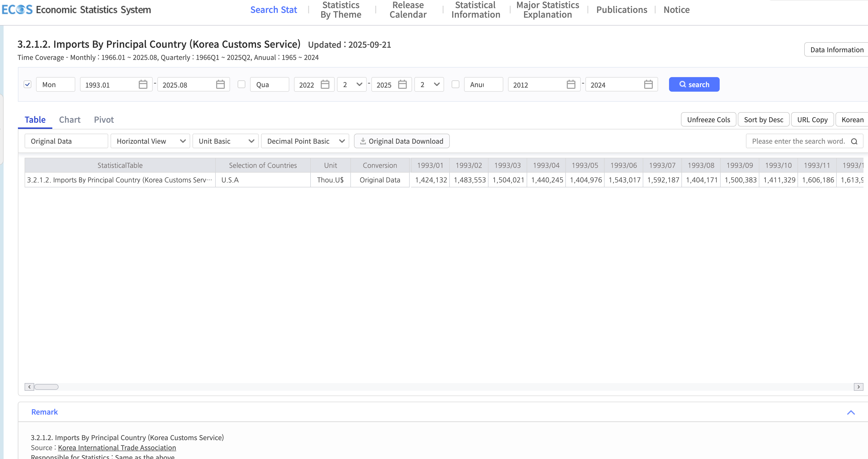The image size is (868, 459).
Task: Uncheck the Monthly frequency checkbox
Action: pyautogui.click(x=28, y=84)
